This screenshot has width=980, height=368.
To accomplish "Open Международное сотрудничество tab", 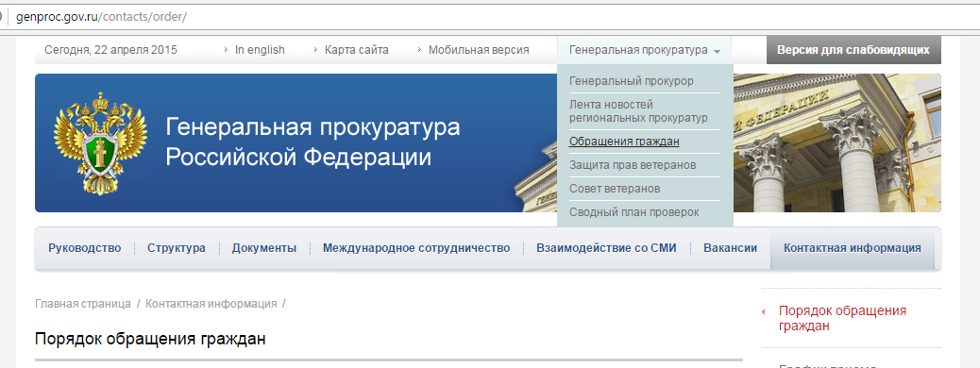I will pos(416,248).
